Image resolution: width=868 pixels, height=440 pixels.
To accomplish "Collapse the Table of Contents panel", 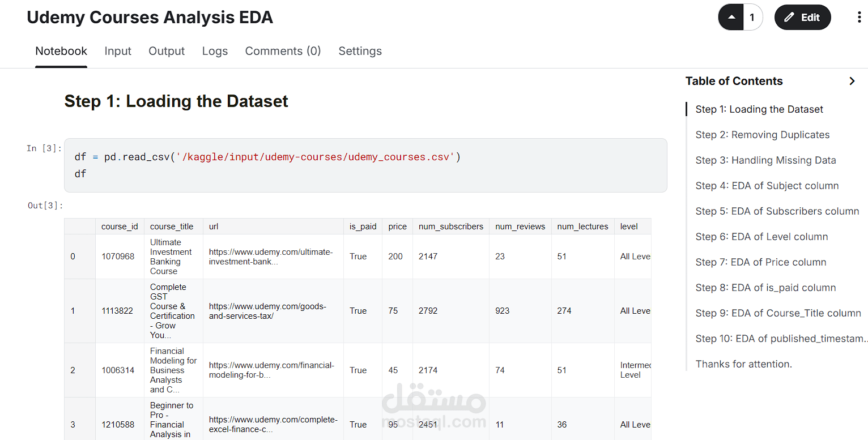I will tap(852, 81).
